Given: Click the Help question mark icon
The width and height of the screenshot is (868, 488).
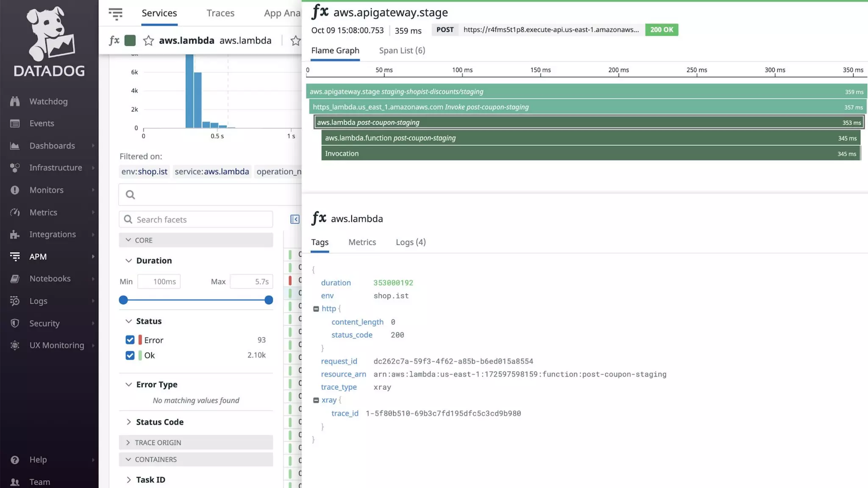Looking at the screenshot, I should pos(15,460).
